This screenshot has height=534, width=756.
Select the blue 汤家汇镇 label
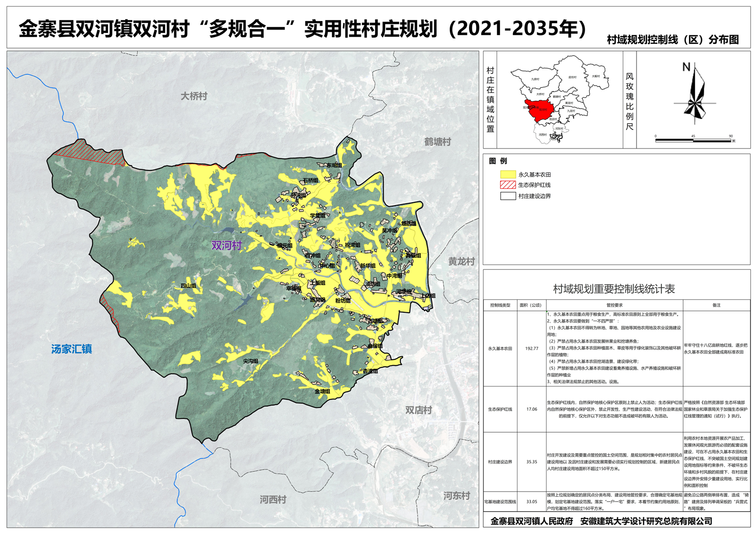[71, 349]
